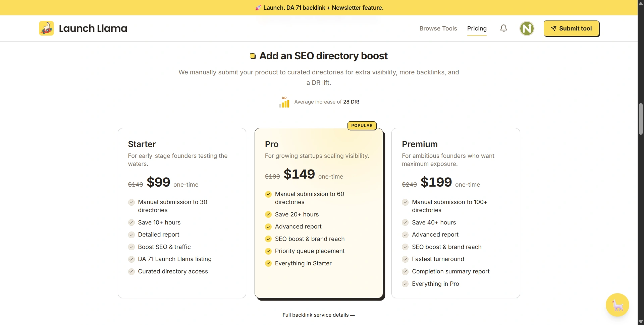Open the notifications bell
Screen dimensions: 644x325
[503, 28]
